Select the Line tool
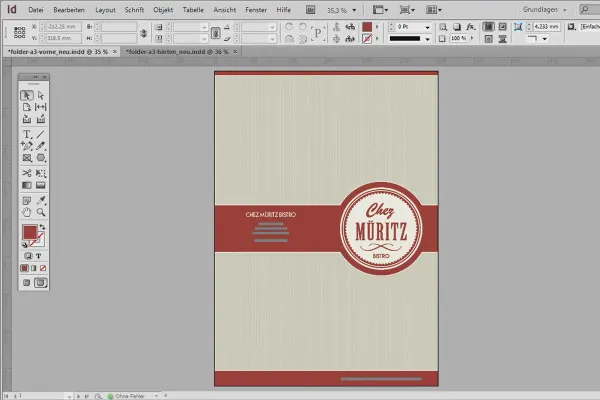This screenshot has width=600, height=400. tap(41, 133)
